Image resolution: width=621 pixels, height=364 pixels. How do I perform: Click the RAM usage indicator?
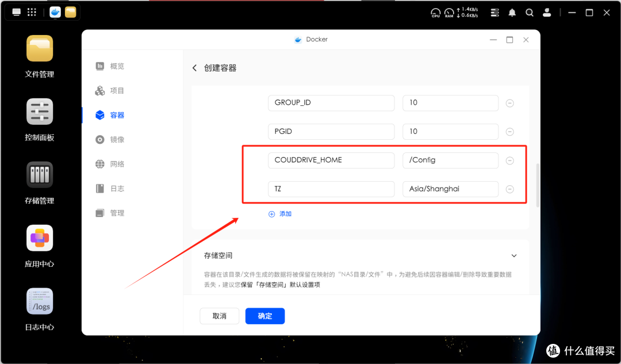(x=449, y=13)
